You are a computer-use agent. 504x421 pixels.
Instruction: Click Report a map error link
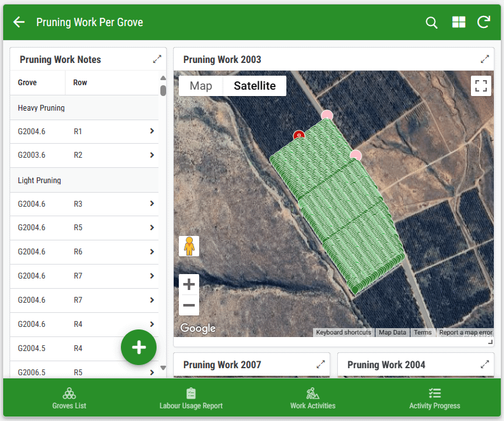465,333
